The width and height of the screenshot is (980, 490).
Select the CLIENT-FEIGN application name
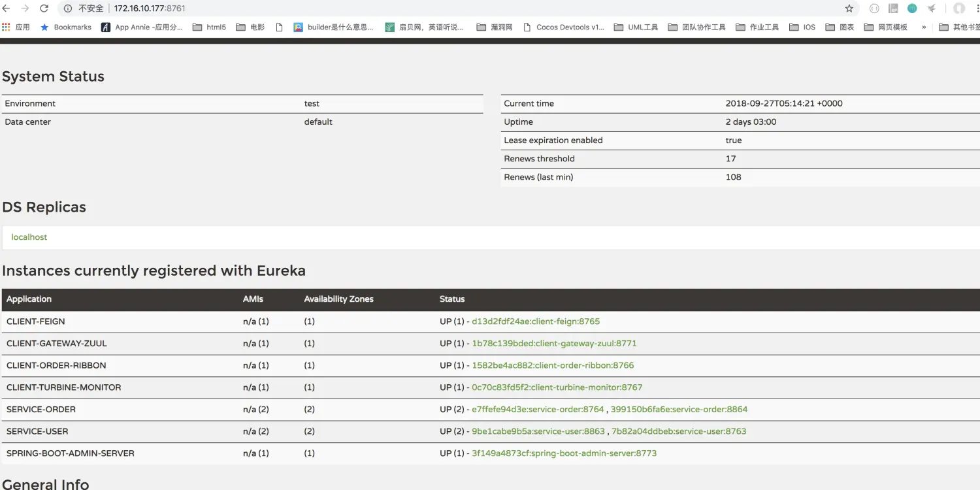35,321
